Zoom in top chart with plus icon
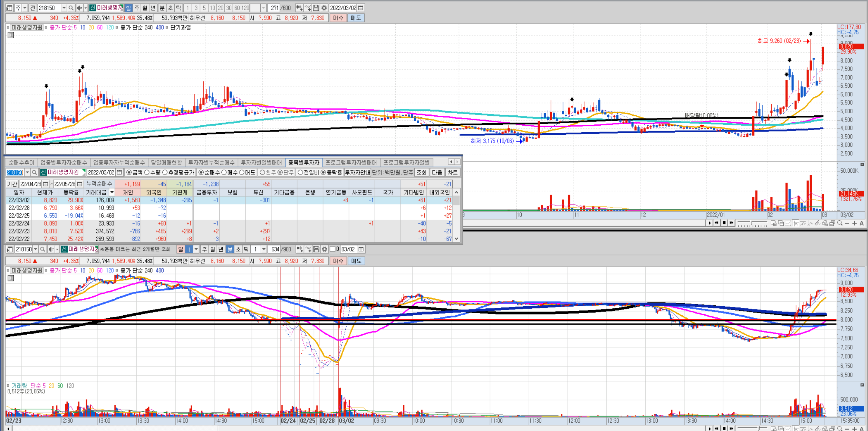 (854, 223)
